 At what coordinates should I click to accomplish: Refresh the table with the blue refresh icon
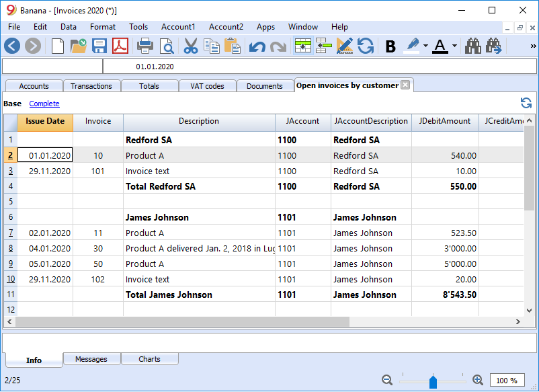point(526,103)
